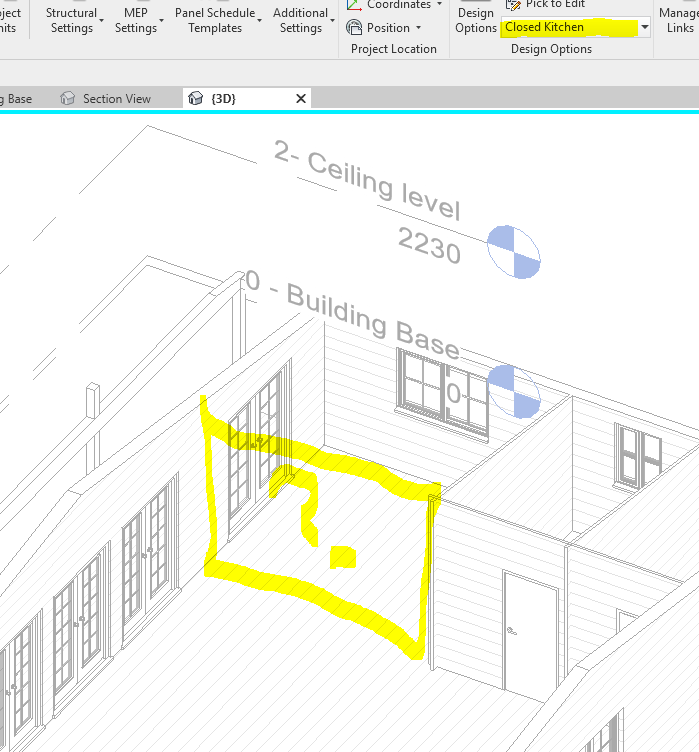Click the Position tool icon

pos(354,27)
